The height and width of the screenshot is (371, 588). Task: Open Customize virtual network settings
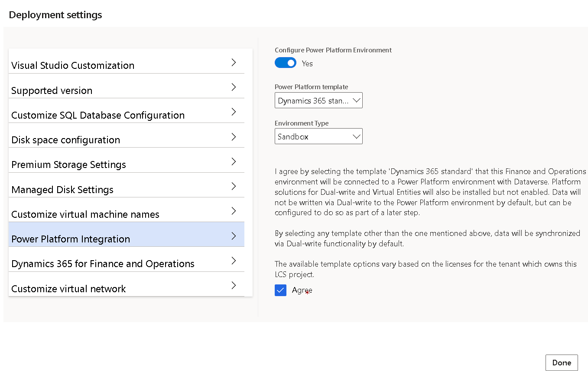pos(126,284)
